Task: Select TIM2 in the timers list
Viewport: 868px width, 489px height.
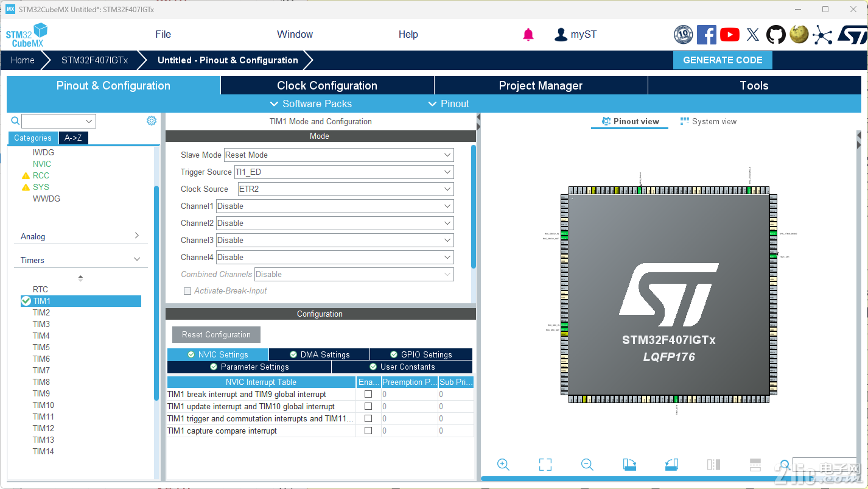Action: click(x=41, y=312)
